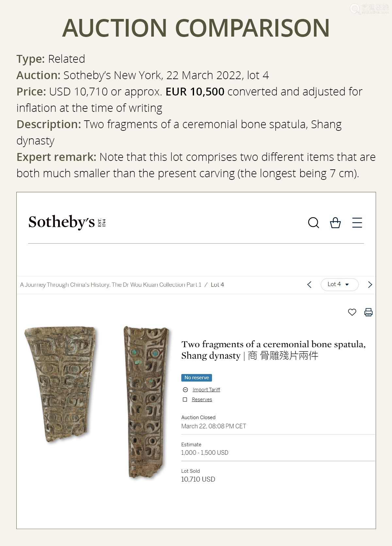
Task: Click the circle icon beside Import Tariff
Action: click(x=185, y=390)
